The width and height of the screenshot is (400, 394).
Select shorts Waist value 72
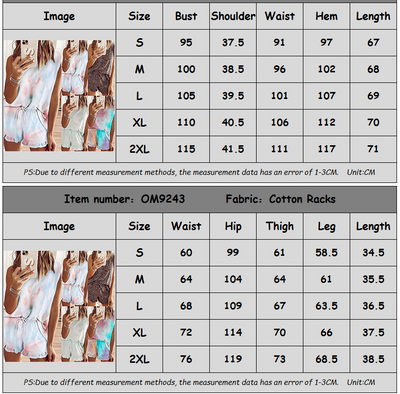[186, 332]
